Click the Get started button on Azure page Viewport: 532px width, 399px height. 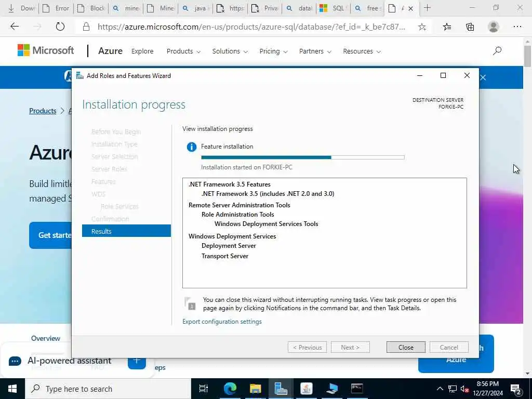(51, 235)
